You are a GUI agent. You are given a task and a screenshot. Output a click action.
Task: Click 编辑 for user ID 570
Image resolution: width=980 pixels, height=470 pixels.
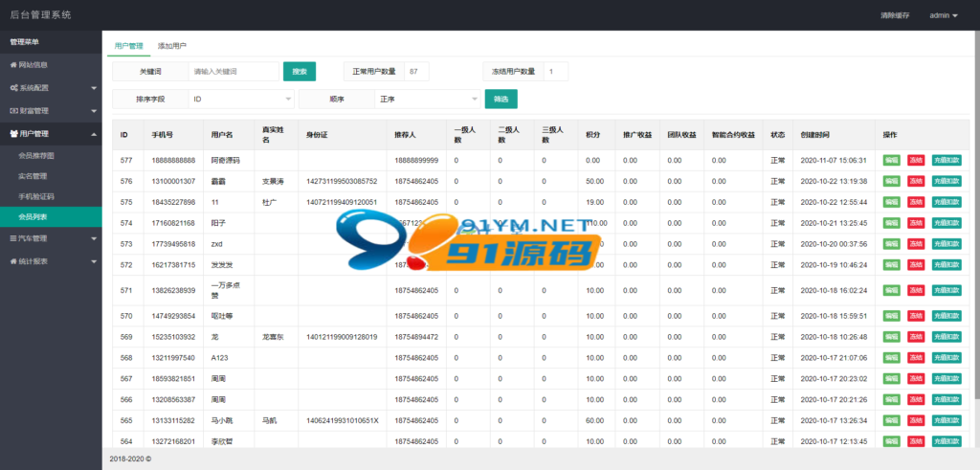click(x=892, y=316)
